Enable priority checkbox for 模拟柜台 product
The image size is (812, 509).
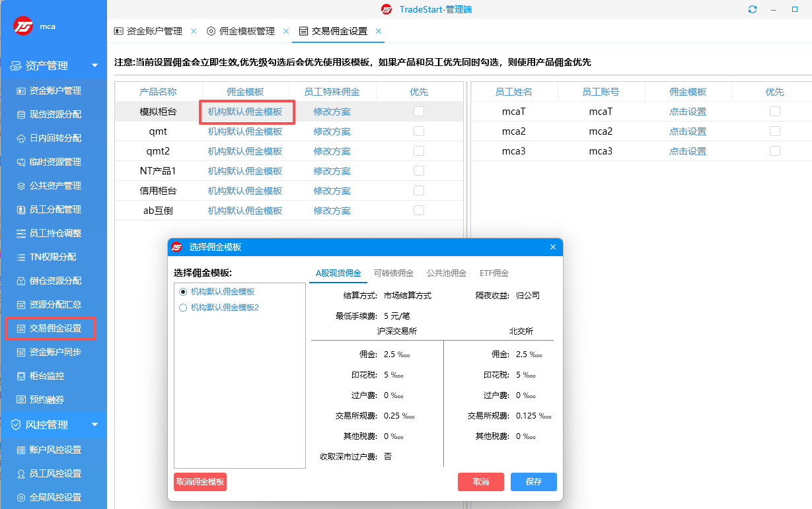click(419, 112)
